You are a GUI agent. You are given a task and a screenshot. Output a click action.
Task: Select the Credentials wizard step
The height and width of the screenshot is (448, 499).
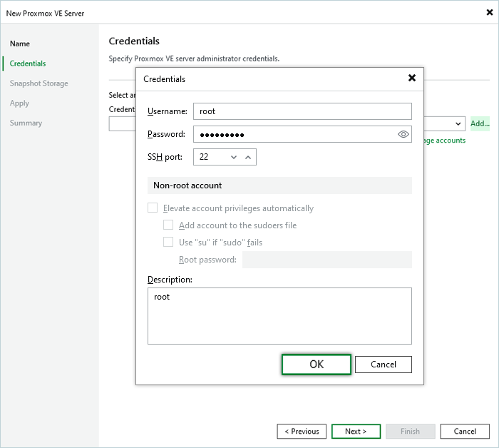[28, 63]
